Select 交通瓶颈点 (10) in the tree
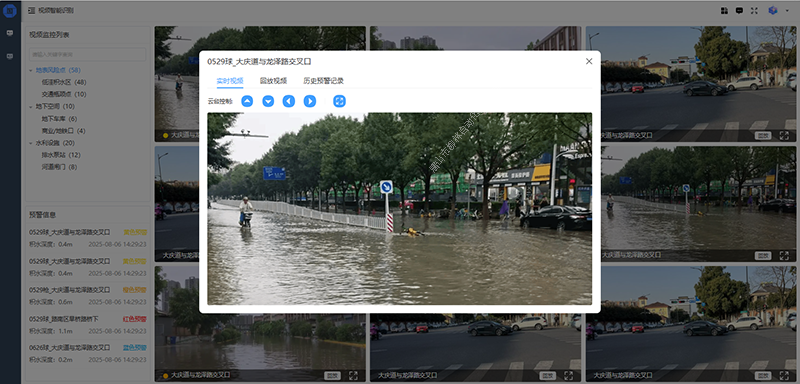Screen dimensions: 800x384 [64, 94]
